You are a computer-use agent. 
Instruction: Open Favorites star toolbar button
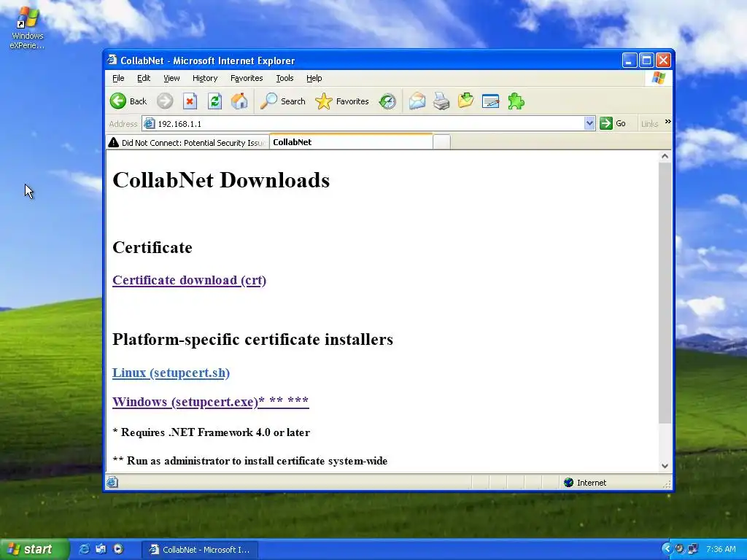pos(342,101)
